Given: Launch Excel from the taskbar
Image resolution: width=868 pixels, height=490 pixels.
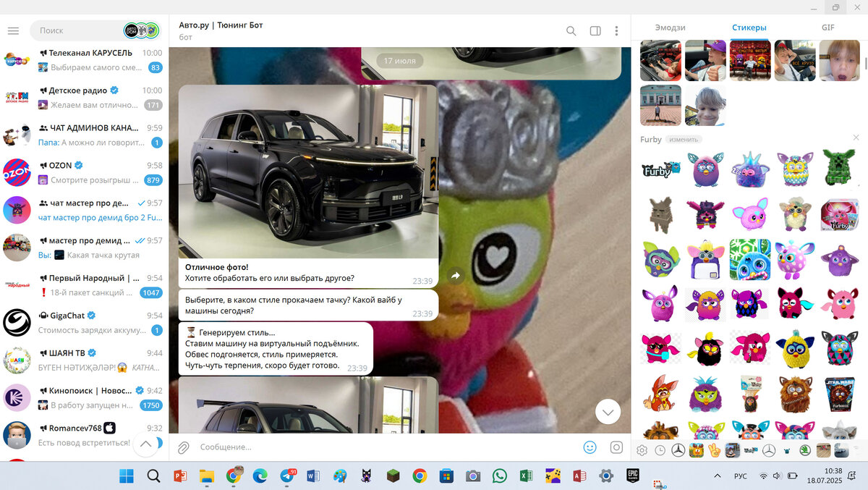Looking at the screenshot, I should [526, 476].
